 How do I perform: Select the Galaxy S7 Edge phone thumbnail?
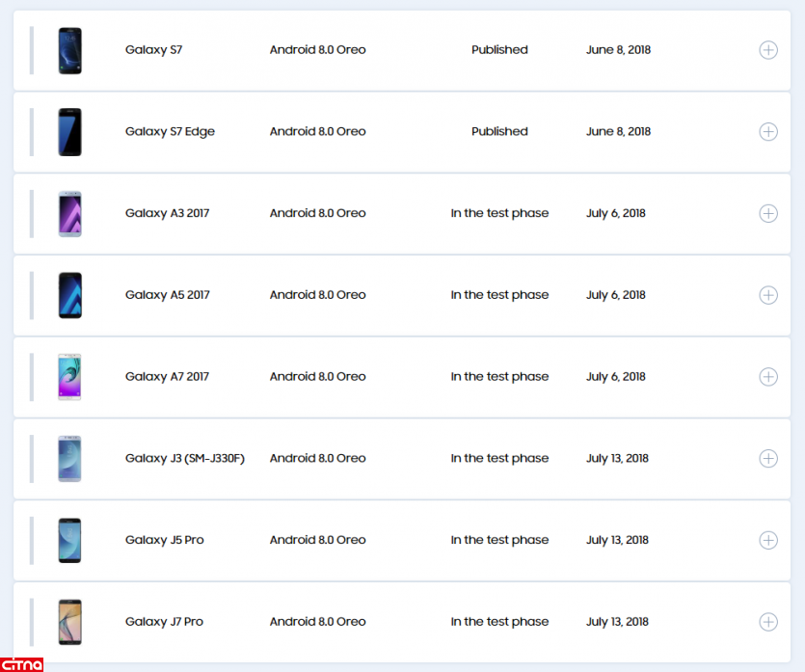point(69,132)
